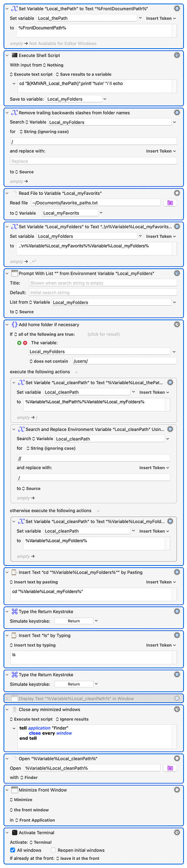Click AppleScript line "close every window"
Viewport: 187px width, 868px height.
click(x=50, y=733)
